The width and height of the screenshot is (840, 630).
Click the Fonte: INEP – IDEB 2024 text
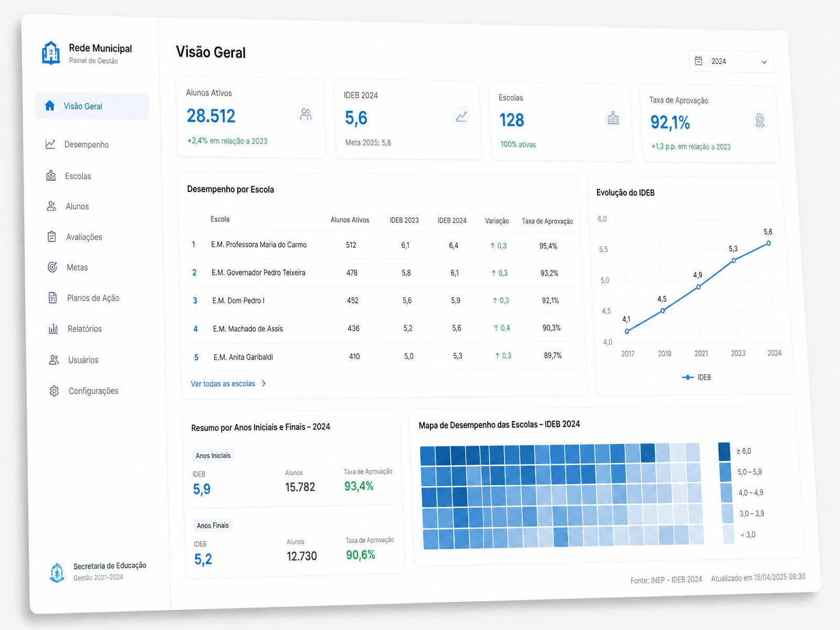(x=666, y=580)
